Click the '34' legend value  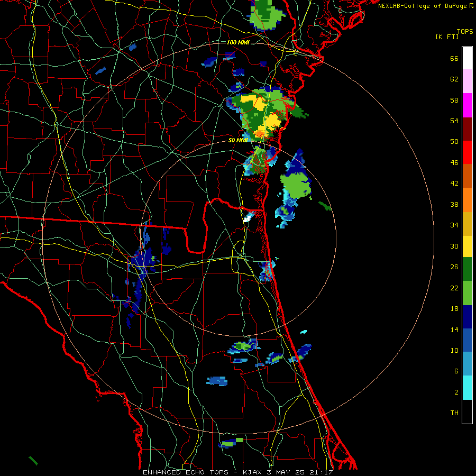pos(454,225)
